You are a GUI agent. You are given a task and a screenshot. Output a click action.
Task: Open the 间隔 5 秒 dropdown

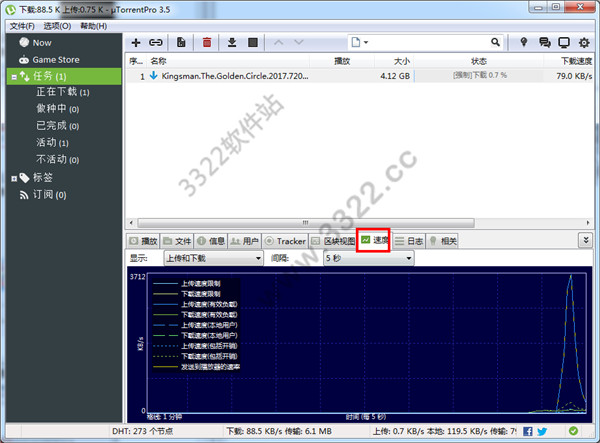pos(368,258)
